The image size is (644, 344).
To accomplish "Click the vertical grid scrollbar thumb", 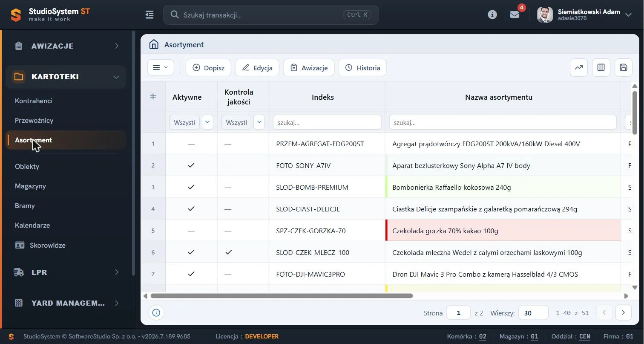I will (635, 113).
